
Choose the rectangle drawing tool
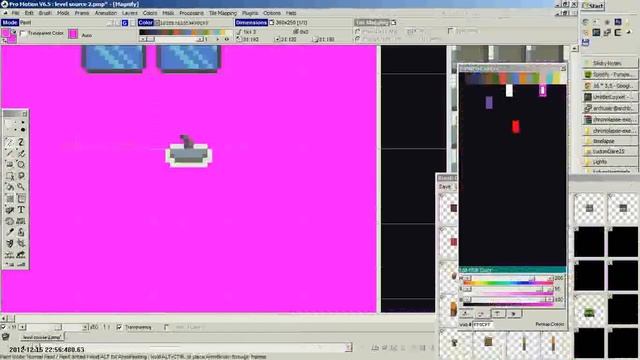tap(9, 164)
